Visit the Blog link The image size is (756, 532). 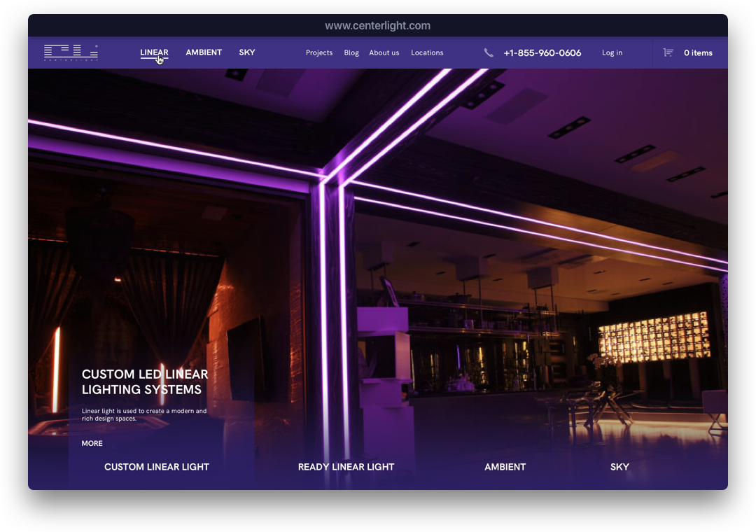click(351, 52)
